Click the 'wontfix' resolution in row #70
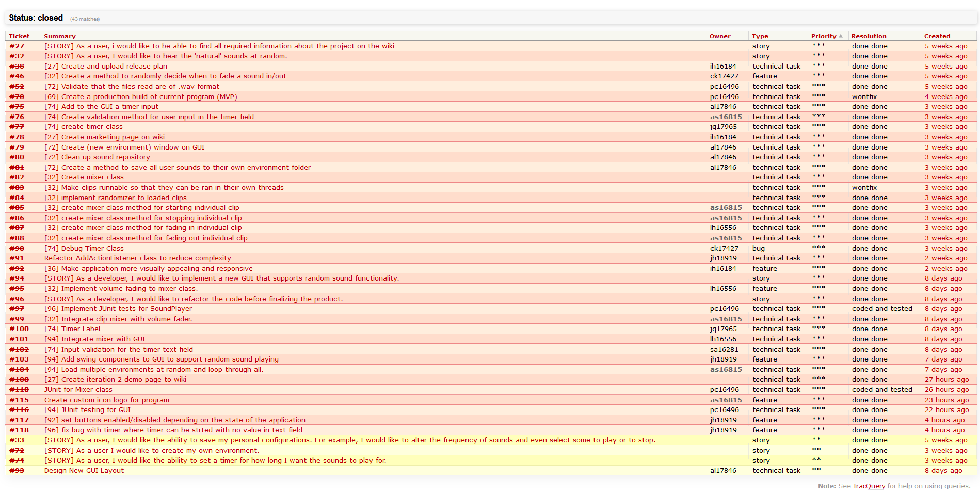The height and width of the screenshot is (492, 980). (x=864, y=96)
